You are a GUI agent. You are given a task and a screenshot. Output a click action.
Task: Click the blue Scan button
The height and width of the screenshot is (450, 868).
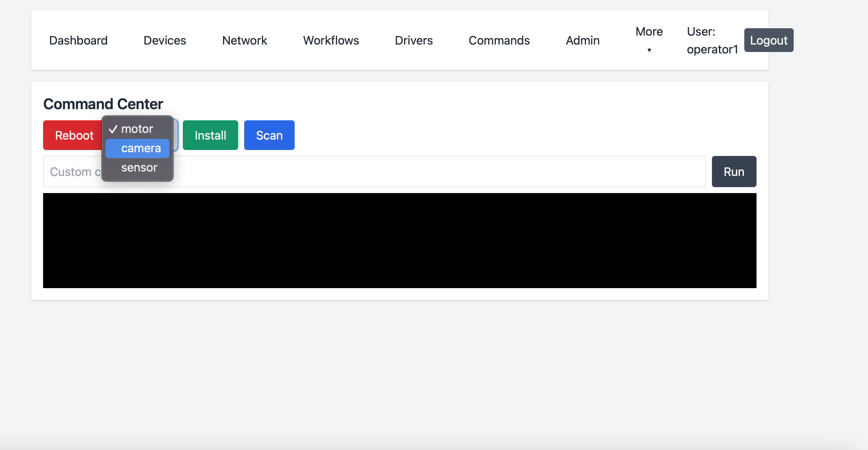(x=269, y=135)
